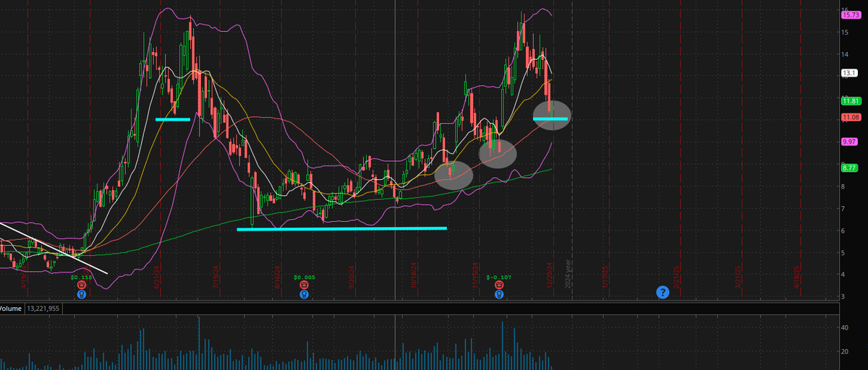Screen dimensions: 868x370
Task: Click the red earnings icon under $0.115
Action: 82,285
